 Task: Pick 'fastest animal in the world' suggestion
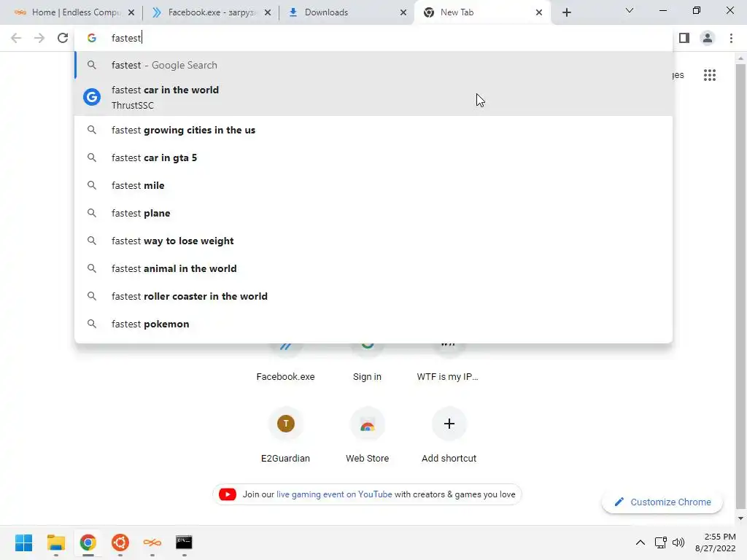pyautogui.click(x=373, y=268)
